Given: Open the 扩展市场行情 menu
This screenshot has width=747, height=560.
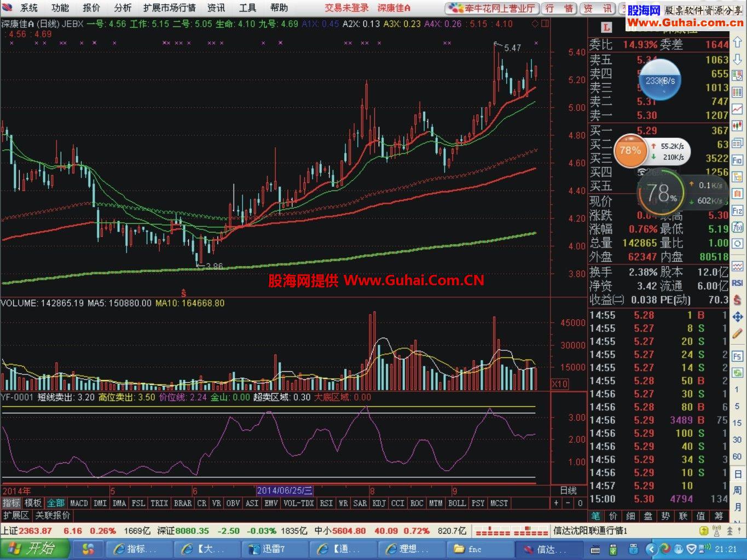Looking at the screenshot, I should (x=170, y=8).
